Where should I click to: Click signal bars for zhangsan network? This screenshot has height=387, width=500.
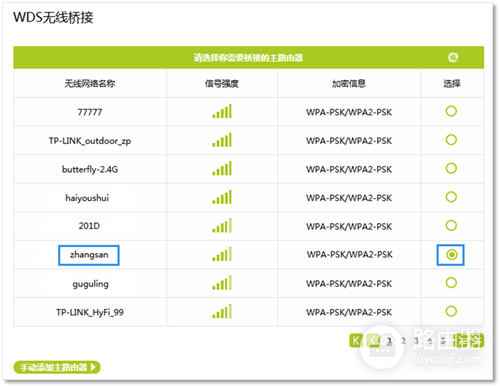[222, 255]
